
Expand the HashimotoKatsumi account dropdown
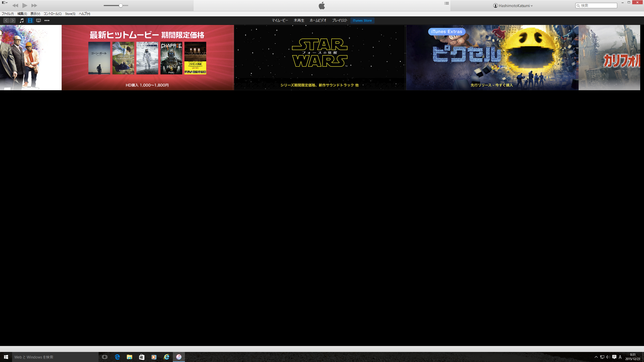click(x=513, y=6)
